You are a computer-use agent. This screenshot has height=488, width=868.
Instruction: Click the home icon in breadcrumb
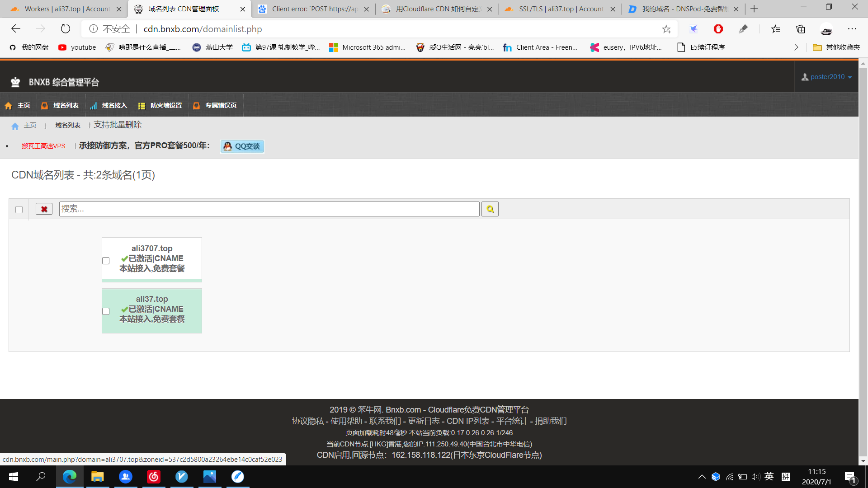tap(15, 126)
